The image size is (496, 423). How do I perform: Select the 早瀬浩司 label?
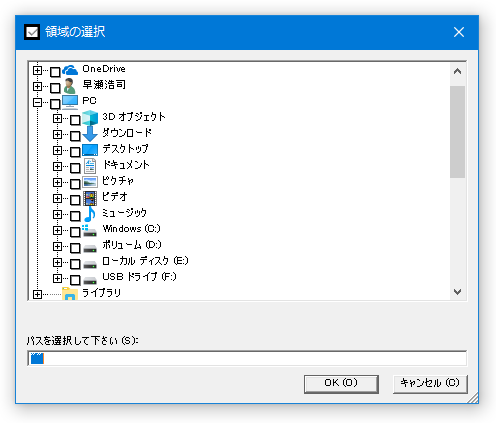(x=104, y=85)
